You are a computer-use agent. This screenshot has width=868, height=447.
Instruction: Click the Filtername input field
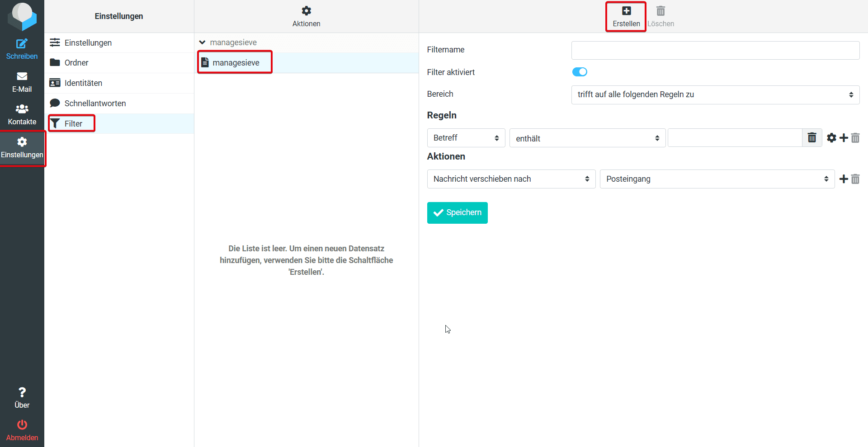(x=715, y=50)
